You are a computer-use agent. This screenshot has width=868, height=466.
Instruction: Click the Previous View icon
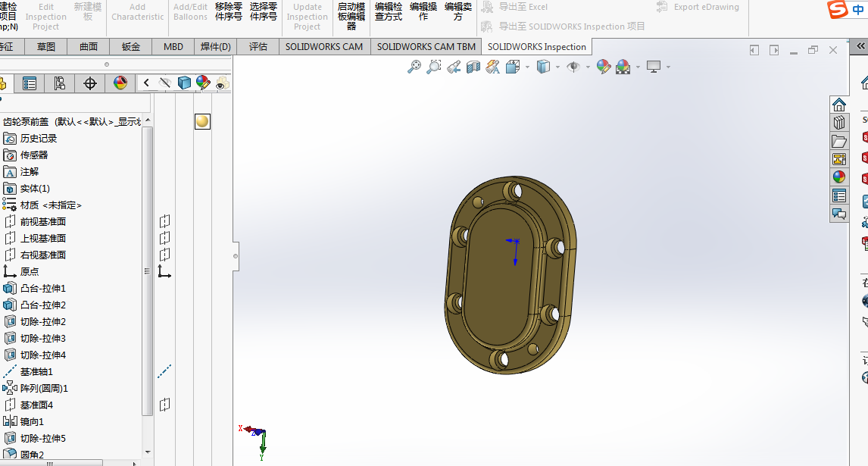pyautogui.click(x=454, y=67)
